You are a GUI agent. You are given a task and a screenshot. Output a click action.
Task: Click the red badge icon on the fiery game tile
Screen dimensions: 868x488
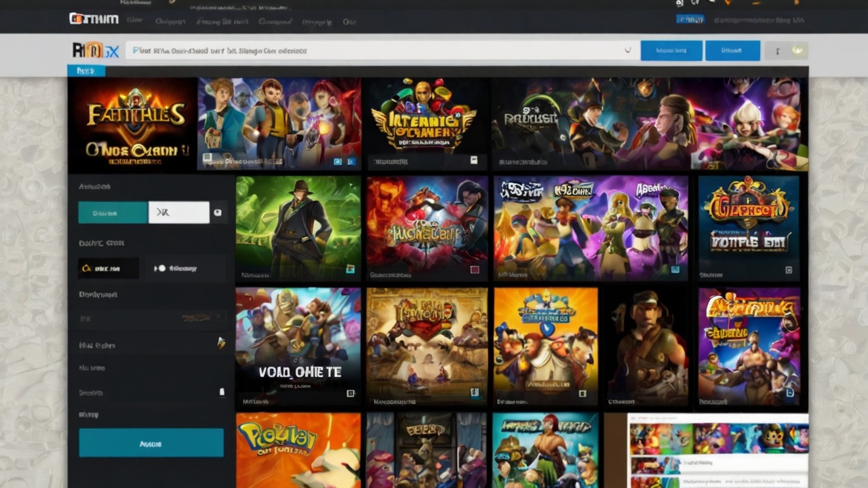475,269
